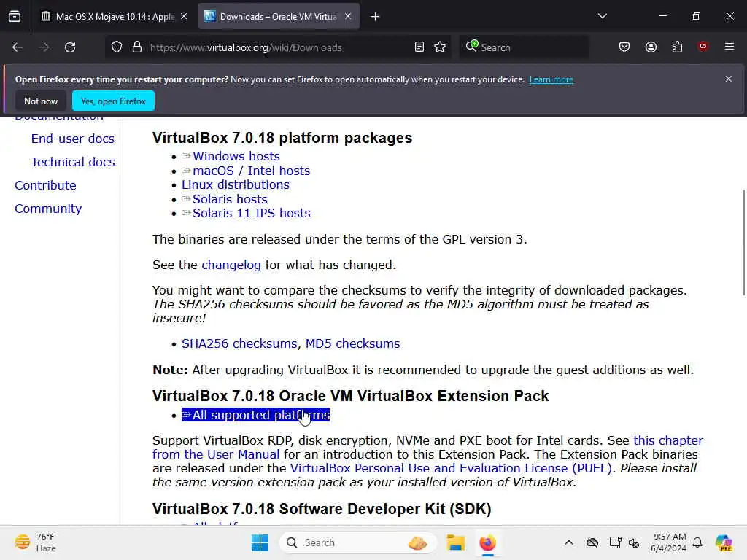747x560 pixels.
Task: Click the URL address bar
Action: [279, 47]
